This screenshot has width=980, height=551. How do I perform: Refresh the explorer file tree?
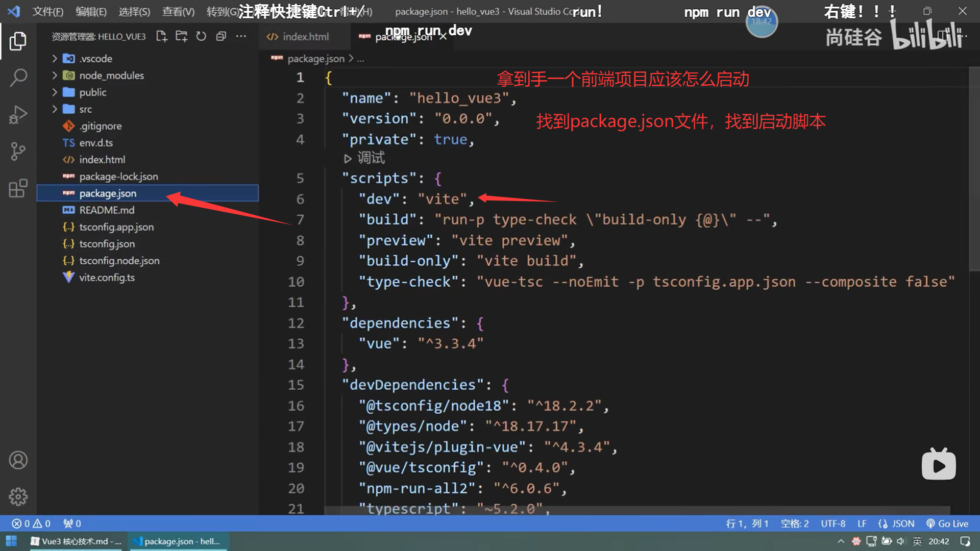[x=201, y=36]
